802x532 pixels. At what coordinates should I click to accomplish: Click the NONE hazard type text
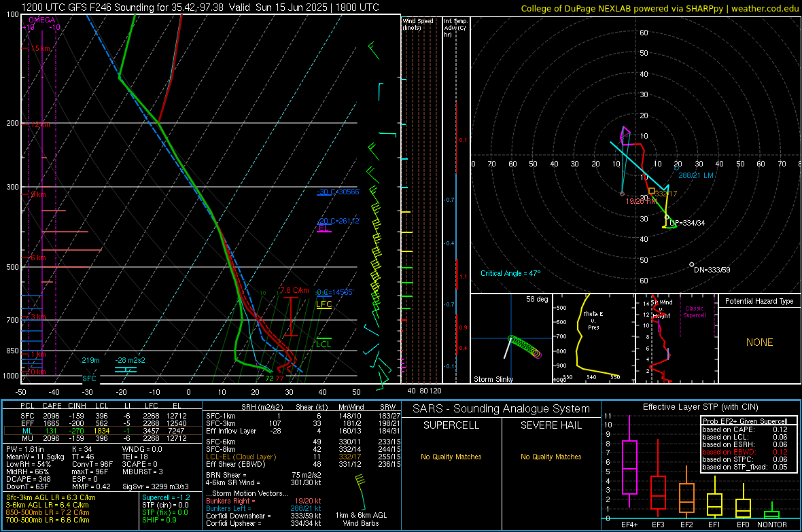tap(759, 342)
